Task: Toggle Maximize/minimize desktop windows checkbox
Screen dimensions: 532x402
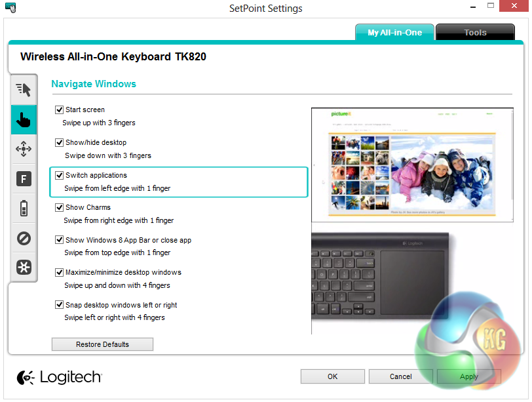Action: [x=60, y=272]
